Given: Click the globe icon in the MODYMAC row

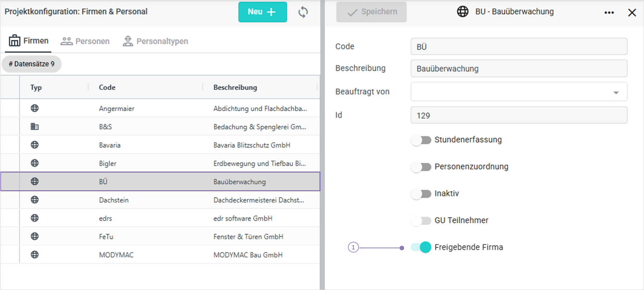Looking at the screenshot, I should [x=35, y=255].
